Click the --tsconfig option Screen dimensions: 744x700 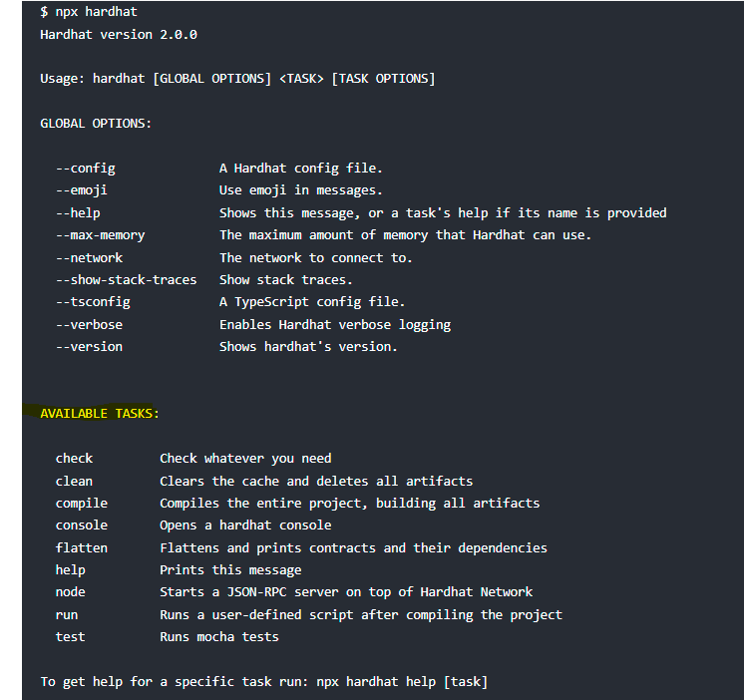click(x=93, y=302)
